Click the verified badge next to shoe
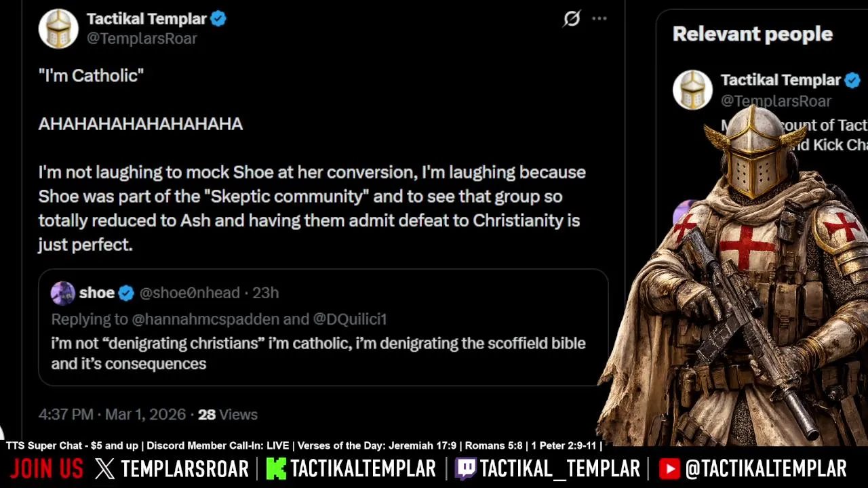 tap(126, 293)
